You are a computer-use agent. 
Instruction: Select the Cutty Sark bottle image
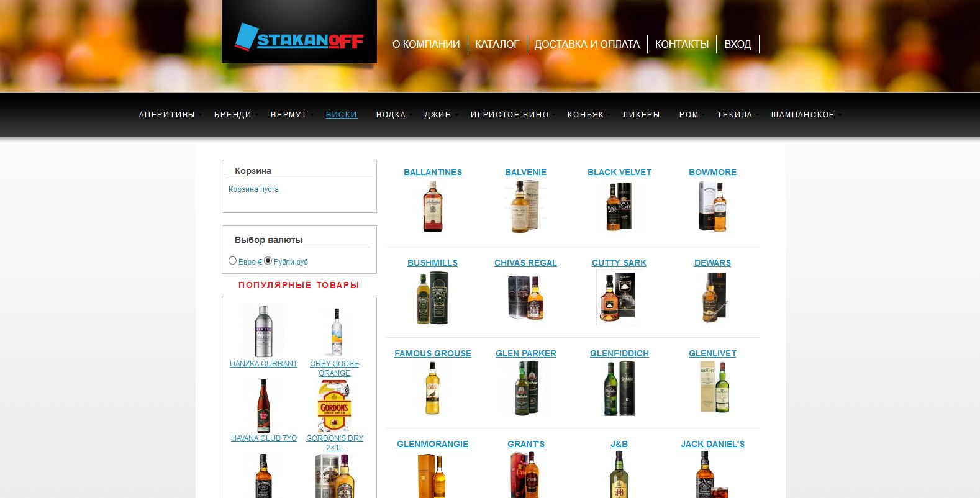[619, 297]
